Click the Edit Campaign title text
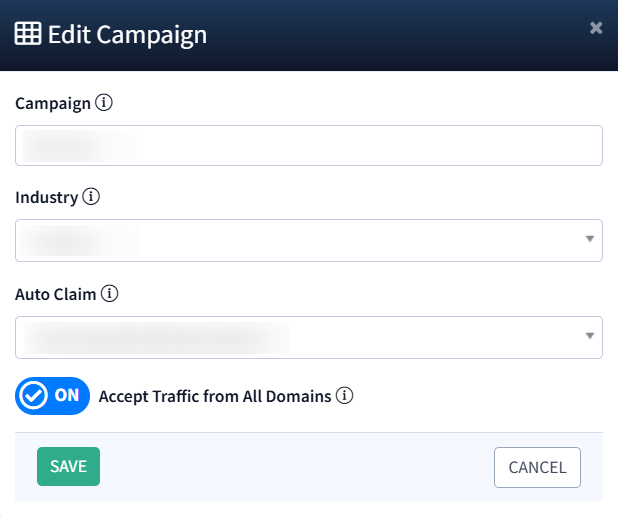The height and width of the screenshot is (517, 618). point(127,34)
